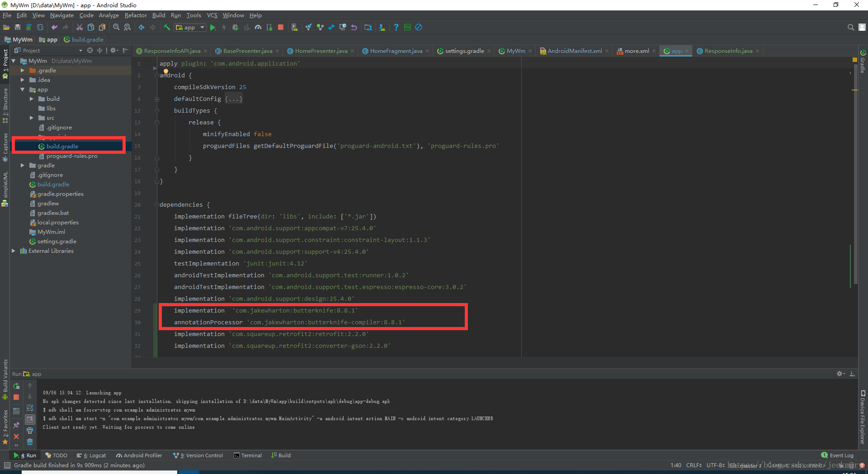Click the Search Everywhere magnifier icon
Viewport: 868px width, 474px height.
(851, 28)
